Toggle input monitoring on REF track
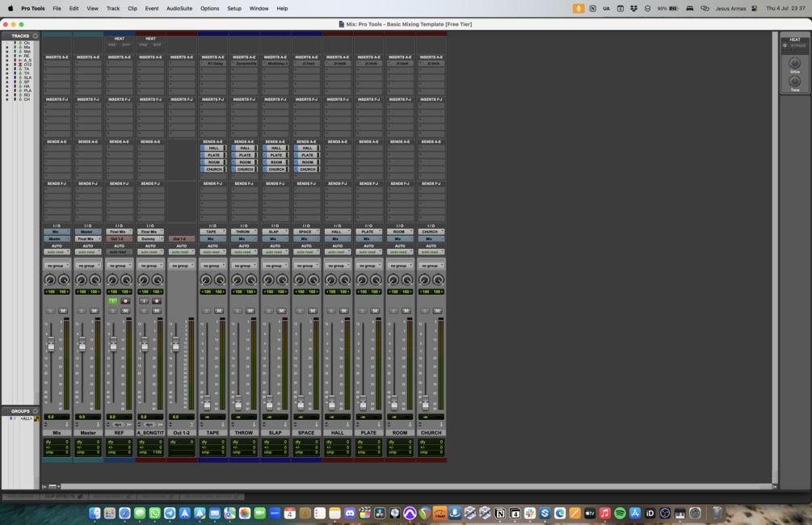The image size is (812, 525). tap(113, 300)
